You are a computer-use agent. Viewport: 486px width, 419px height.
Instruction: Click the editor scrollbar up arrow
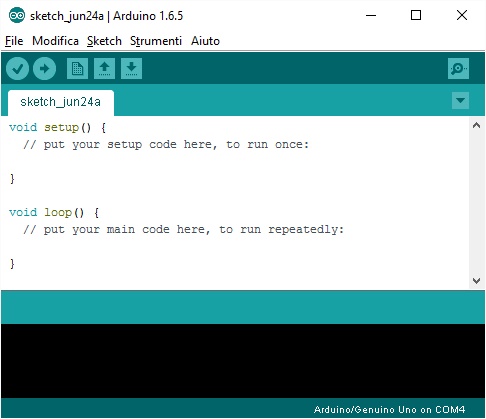tap(476, 126)
